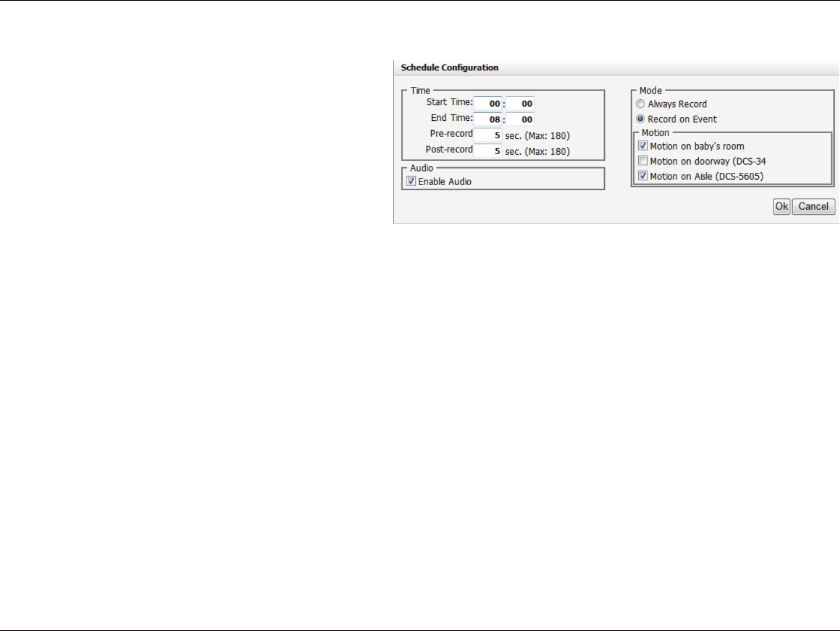This screenshot has height=631, width=840.
Task: Toggle the Enable Audio checkbox
Action: [x=411, y=181]
